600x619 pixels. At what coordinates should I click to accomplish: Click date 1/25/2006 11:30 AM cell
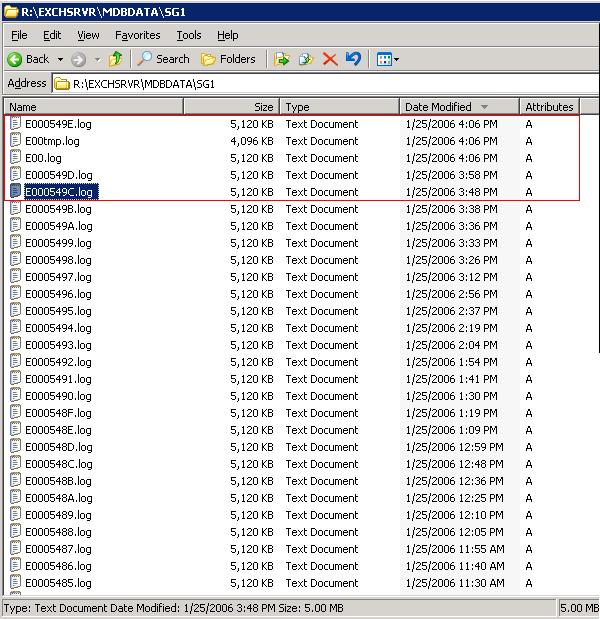455,583
